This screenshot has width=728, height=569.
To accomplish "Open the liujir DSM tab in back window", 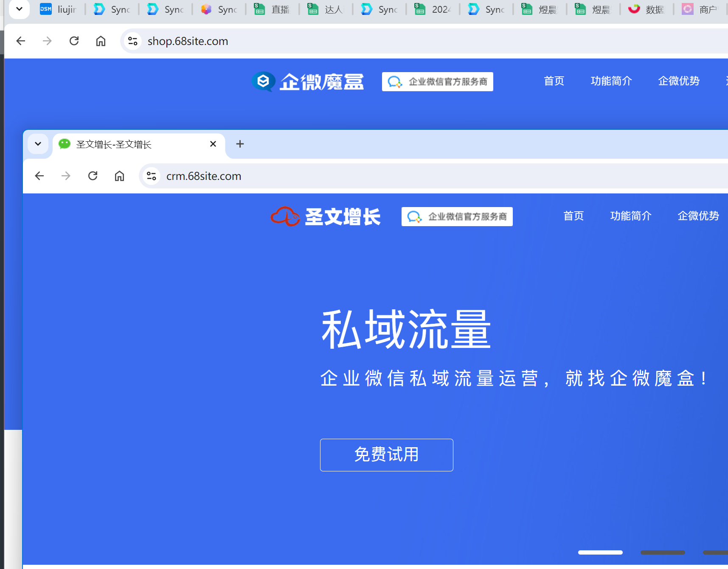I will (x=58, y=9).
